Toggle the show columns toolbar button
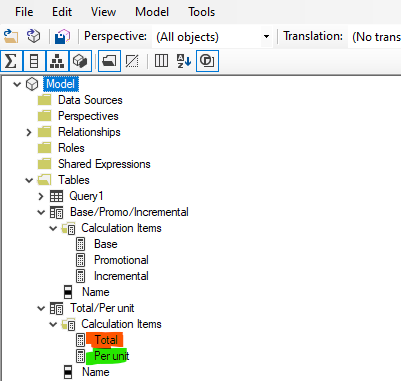 coord(34,61)
